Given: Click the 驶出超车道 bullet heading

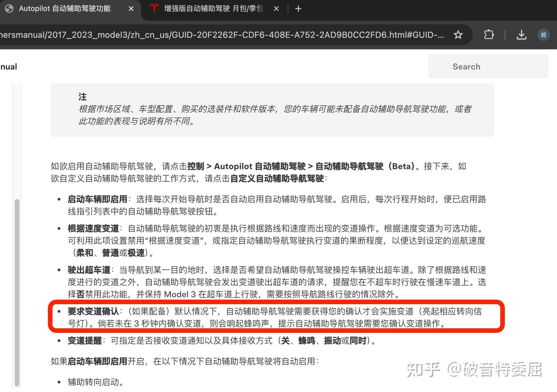Looking at the screenshot, I should click(x=89, y=270).
